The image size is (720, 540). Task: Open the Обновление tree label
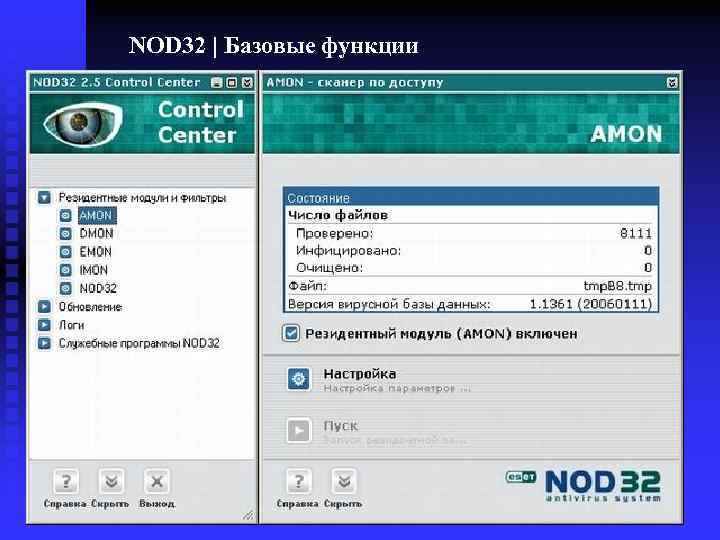point(90,307)
